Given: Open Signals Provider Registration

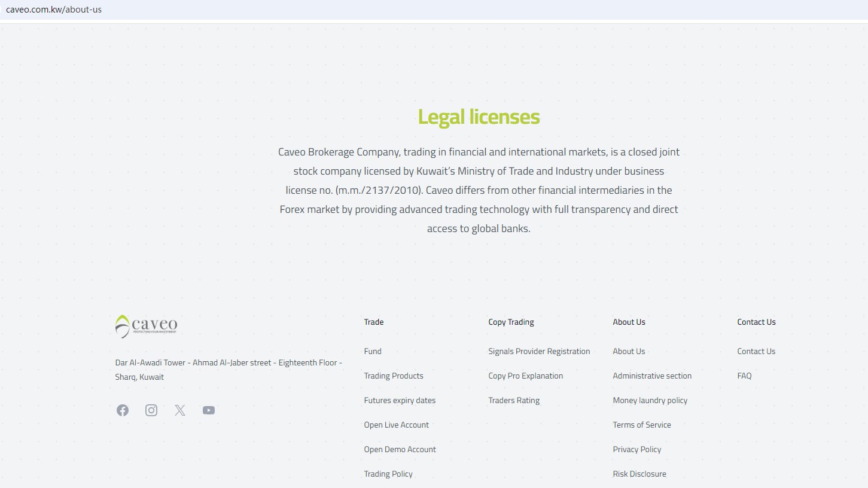Looking at the screenshot, I should tap(539, 352).
